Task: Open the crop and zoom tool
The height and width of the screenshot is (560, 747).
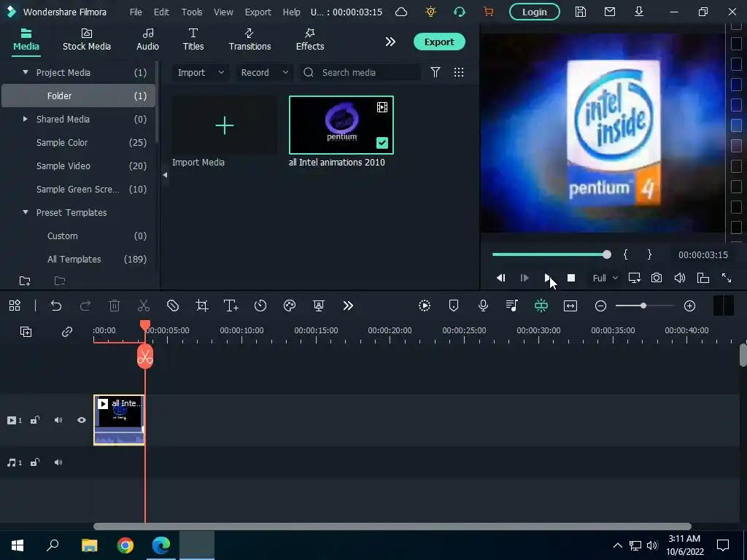Action: (x=202, y=306)
